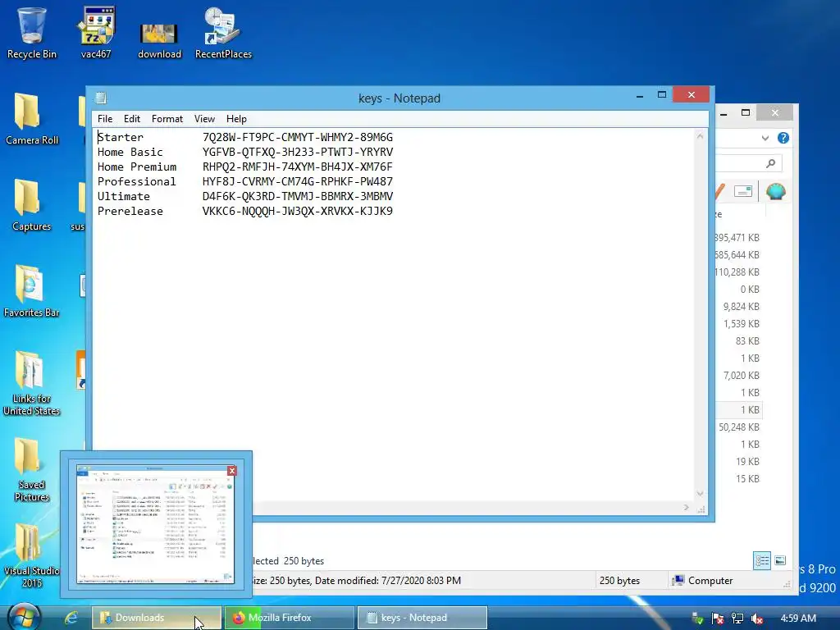Click the Starter key line in Notepad
This screenshot has height=630, width=840.
click(x=244, y=137)
